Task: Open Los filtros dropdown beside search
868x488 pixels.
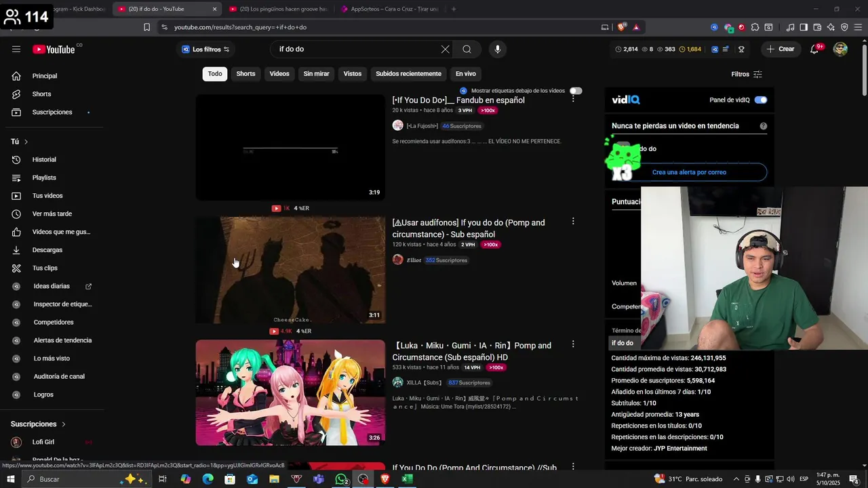Action: click(205, 49)
